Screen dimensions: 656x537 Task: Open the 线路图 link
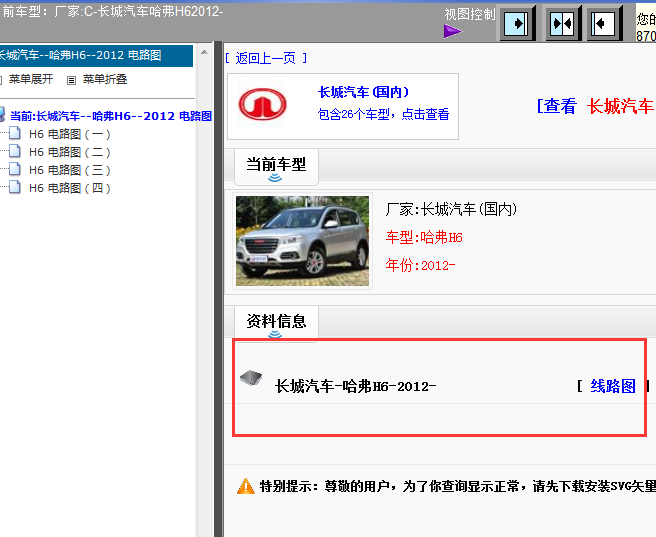click(613, 386)
